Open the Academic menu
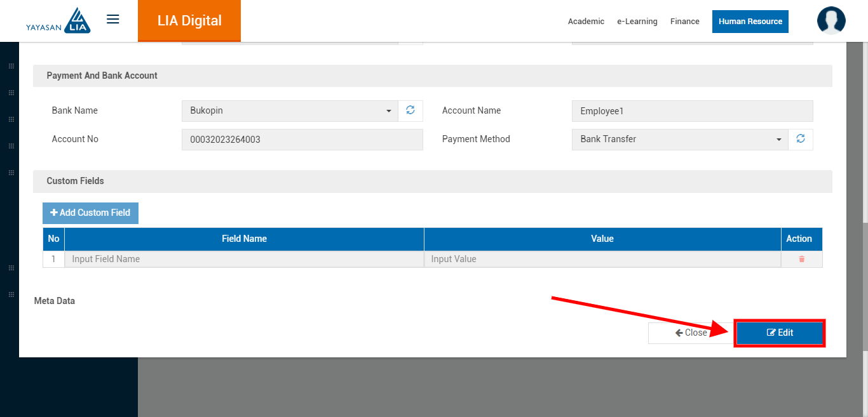The width and height of the screenshot is (868, 417). point(586,22)
